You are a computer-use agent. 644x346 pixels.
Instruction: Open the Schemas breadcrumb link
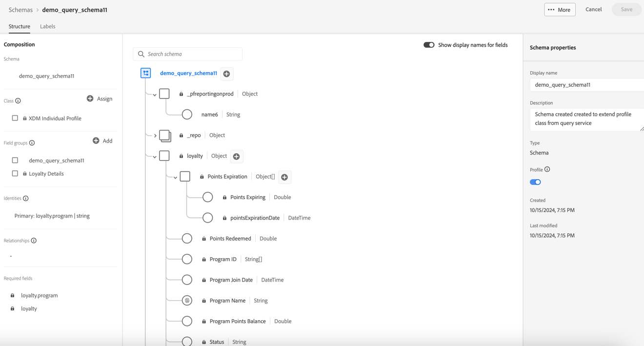pos(20,9)
